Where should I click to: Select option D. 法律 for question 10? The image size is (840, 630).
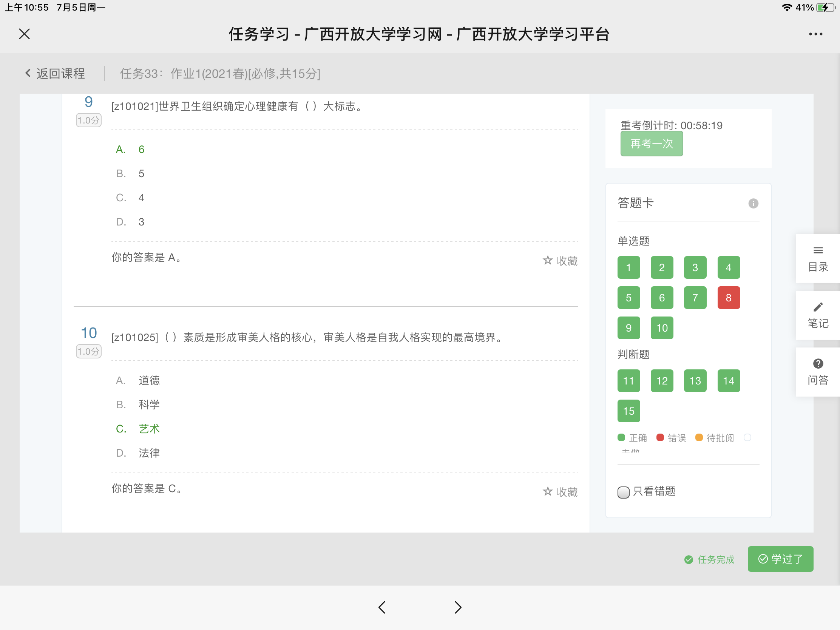click(138, 453)
